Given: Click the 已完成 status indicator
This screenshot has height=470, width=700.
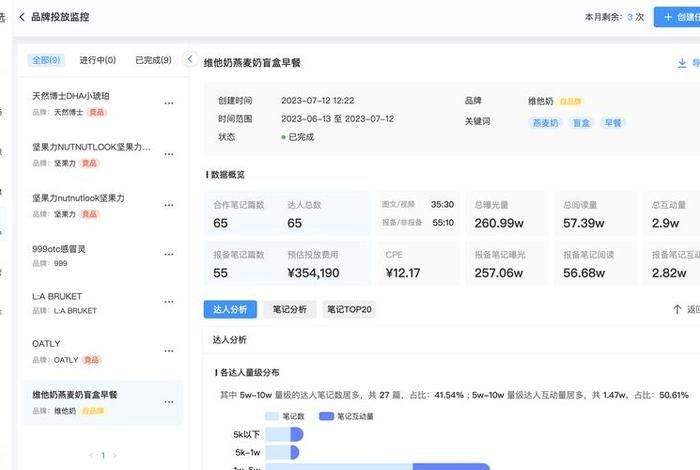Looking at the screenshot, I should pyautogui.click(x=297, y=137).
